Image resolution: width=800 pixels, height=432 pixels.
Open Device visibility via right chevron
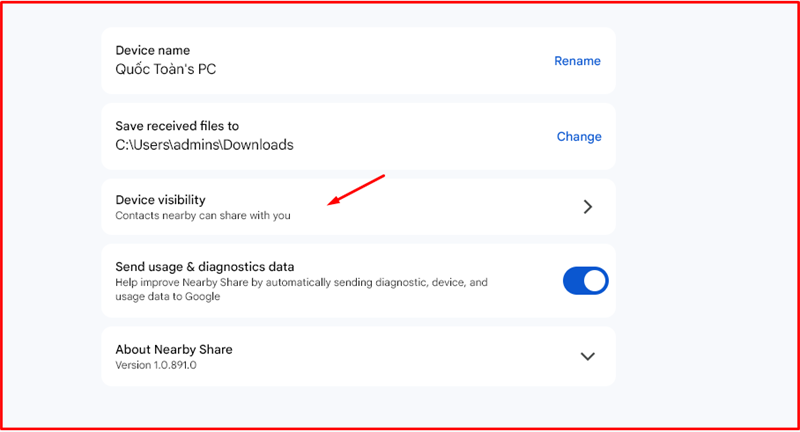click(588, 207)
